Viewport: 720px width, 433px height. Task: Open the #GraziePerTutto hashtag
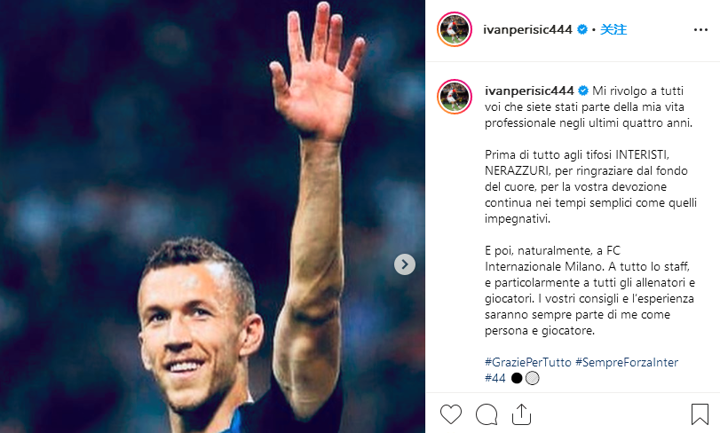[x=528, y=362]
